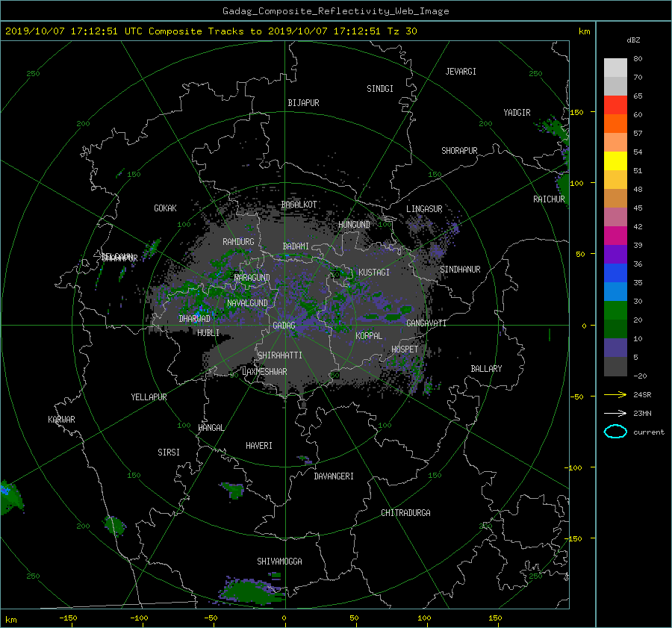This screenshot has height=628, width=672.
Task: Click the SIRSI city label
Action: pos(169,453)
